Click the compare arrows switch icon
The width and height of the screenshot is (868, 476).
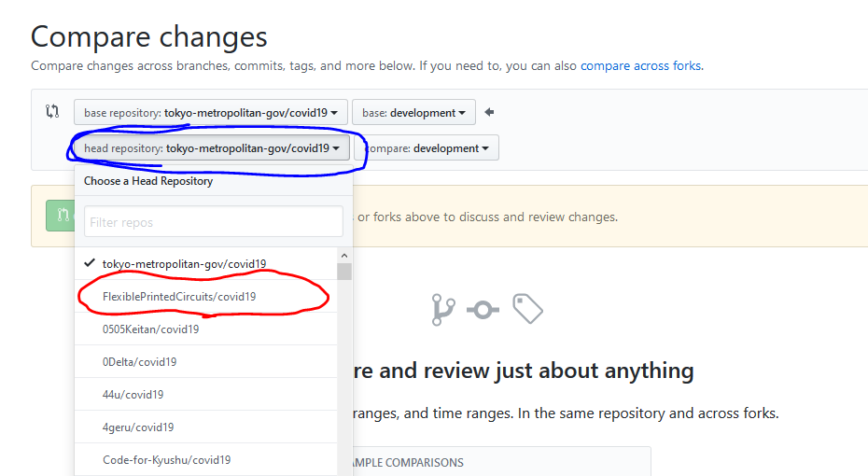point(52,112)
